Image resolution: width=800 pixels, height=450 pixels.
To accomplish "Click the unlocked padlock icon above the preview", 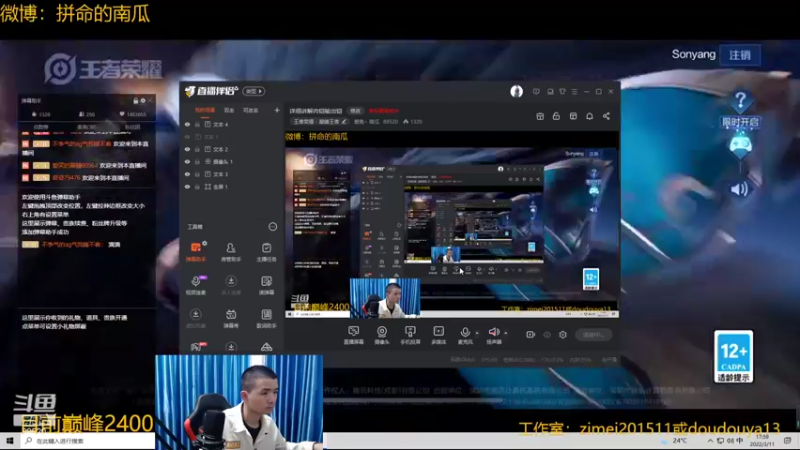I will pos(556,116).
